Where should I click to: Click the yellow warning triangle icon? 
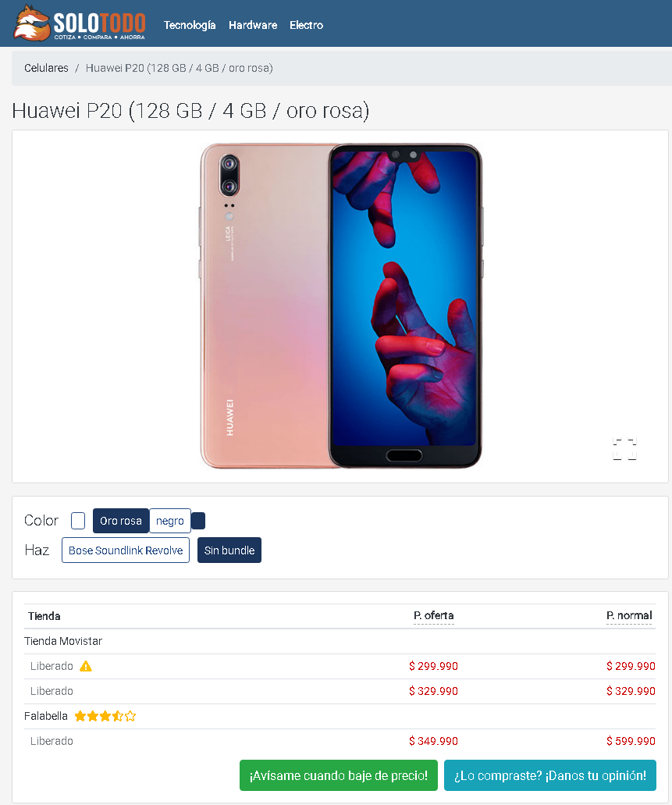86,666
